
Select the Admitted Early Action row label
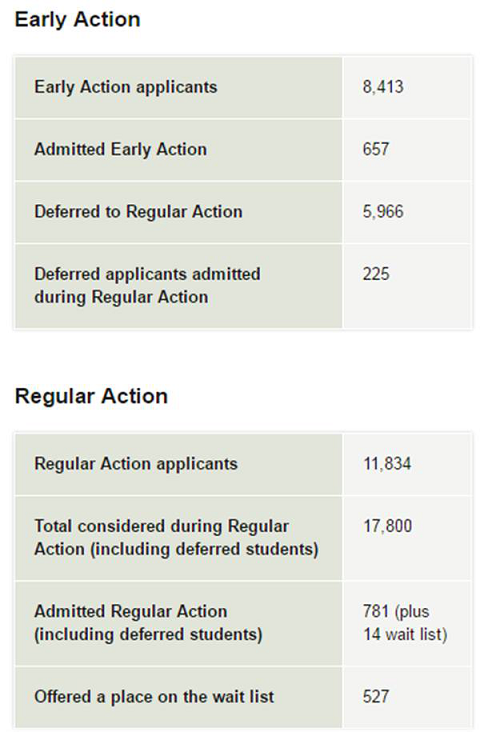pyautogui.click(x=120, y=149)
